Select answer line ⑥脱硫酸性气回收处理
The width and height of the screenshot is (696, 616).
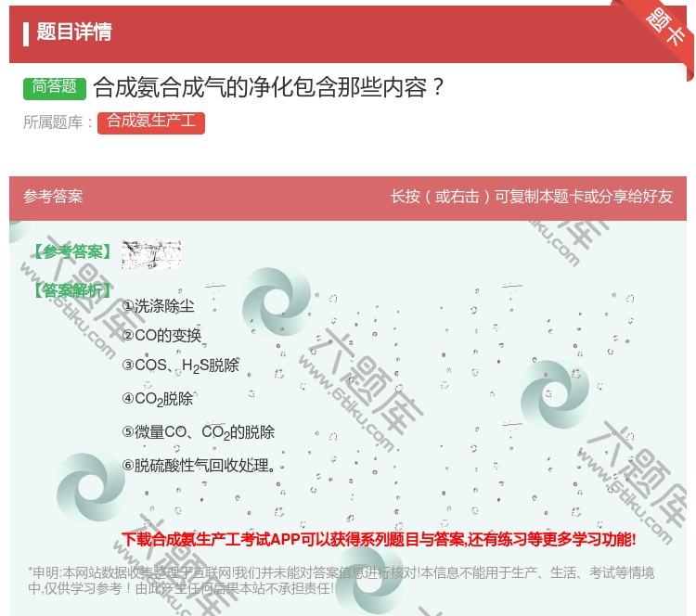click(x=199, y=465)
